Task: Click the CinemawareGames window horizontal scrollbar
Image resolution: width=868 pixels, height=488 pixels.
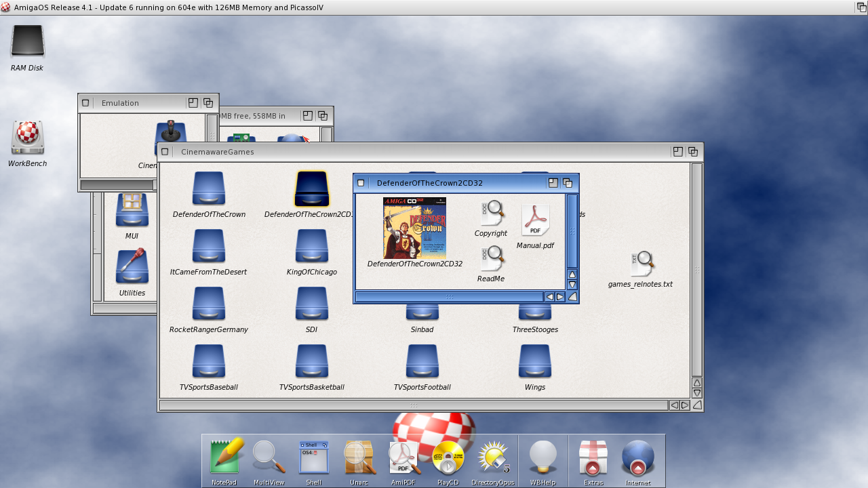Action: (414, 405)
